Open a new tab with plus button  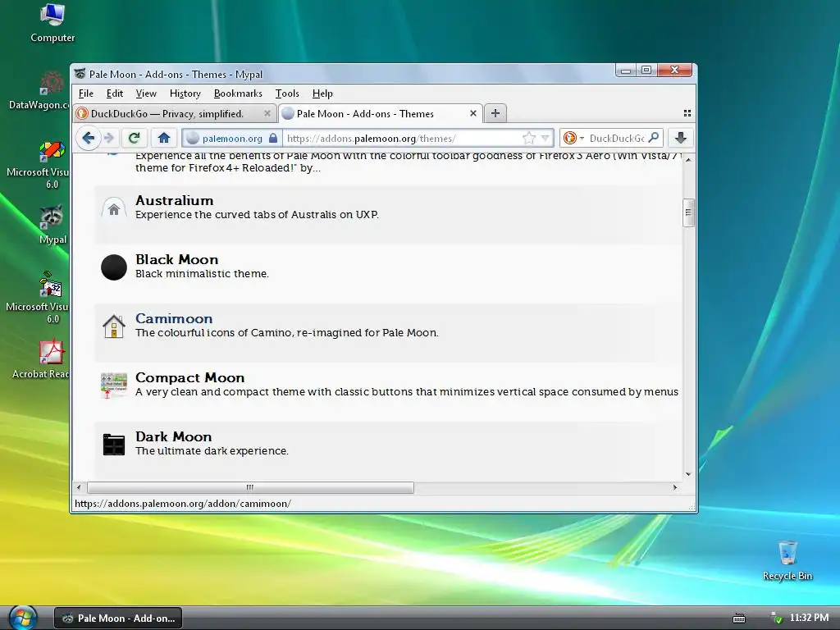495,113
